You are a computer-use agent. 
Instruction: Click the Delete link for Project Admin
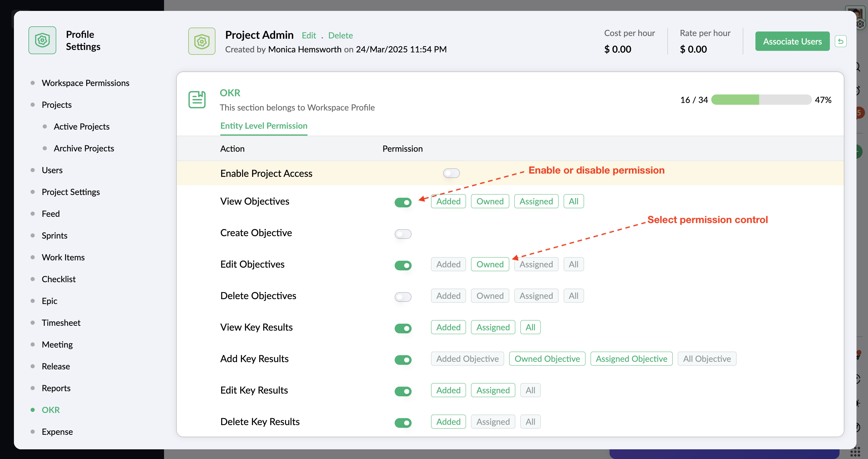click(x=340, y=35)
